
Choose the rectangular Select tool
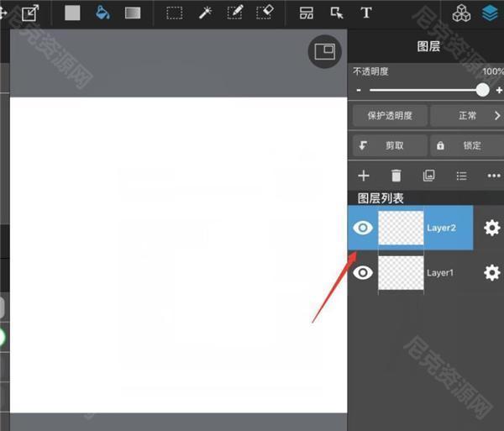click(x=175, y=13)
